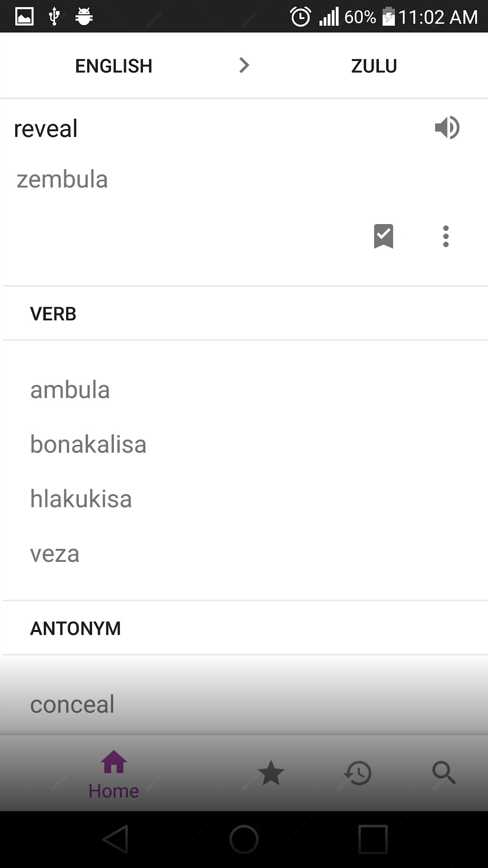Image resolution: width=488 pixels, height=868 pixels.
Task: Tap the Android back navigation button
Action: point(115,839)
